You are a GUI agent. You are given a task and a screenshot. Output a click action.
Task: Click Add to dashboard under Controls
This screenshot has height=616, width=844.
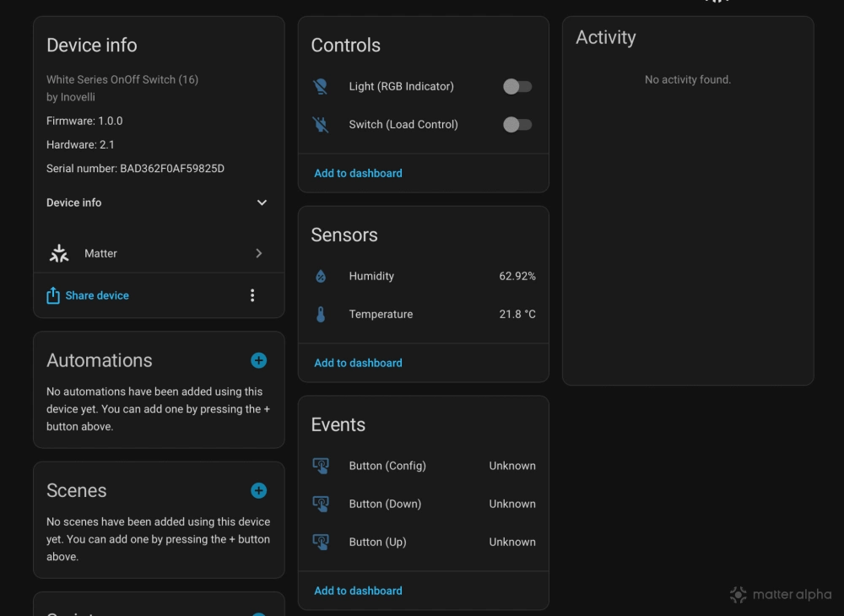[358, 173]
